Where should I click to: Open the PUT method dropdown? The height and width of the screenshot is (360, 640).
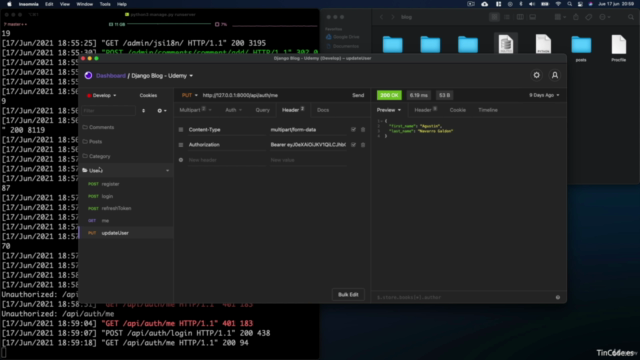pyautogui.click(x=189, y=95)
